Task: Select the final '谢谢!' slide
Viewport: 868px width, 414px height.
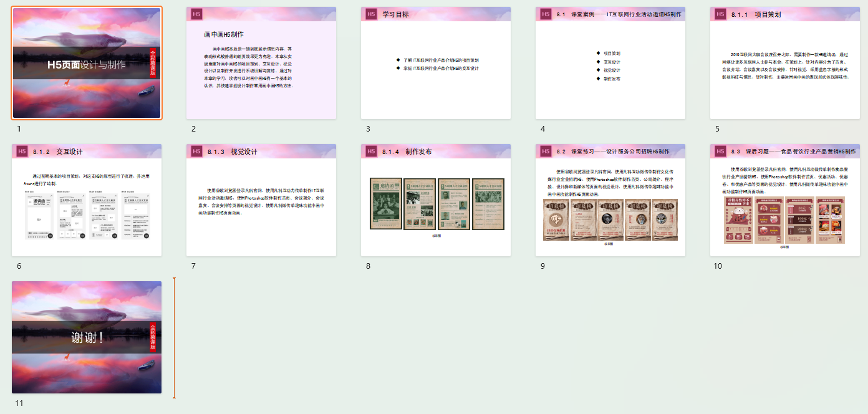Action: [x=87, y=337]
